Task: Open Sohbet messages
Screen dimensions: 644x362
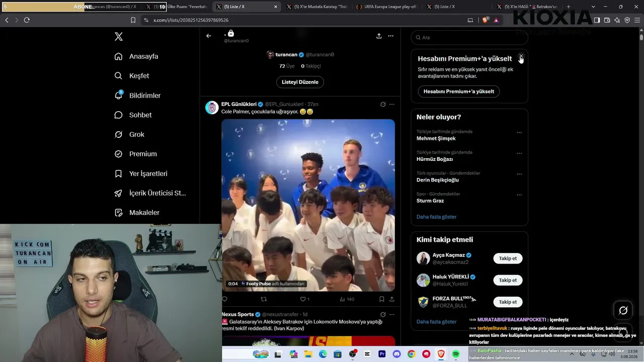Action: [133, 115]
